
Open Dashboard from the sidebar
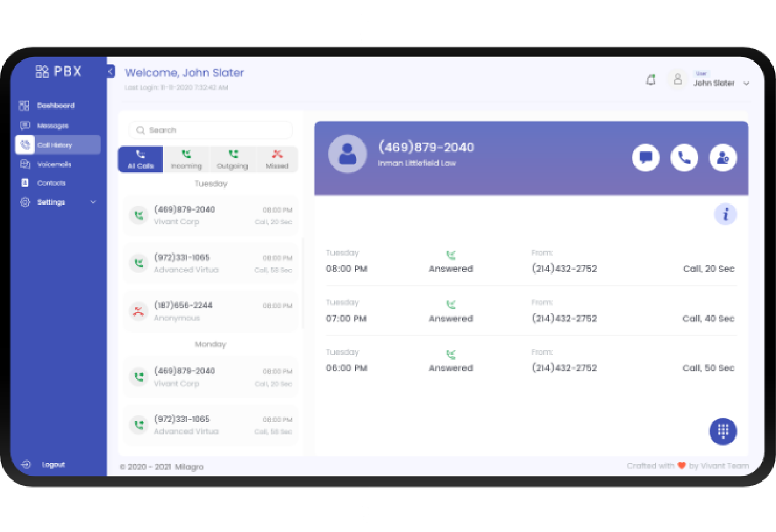point(56,105)
